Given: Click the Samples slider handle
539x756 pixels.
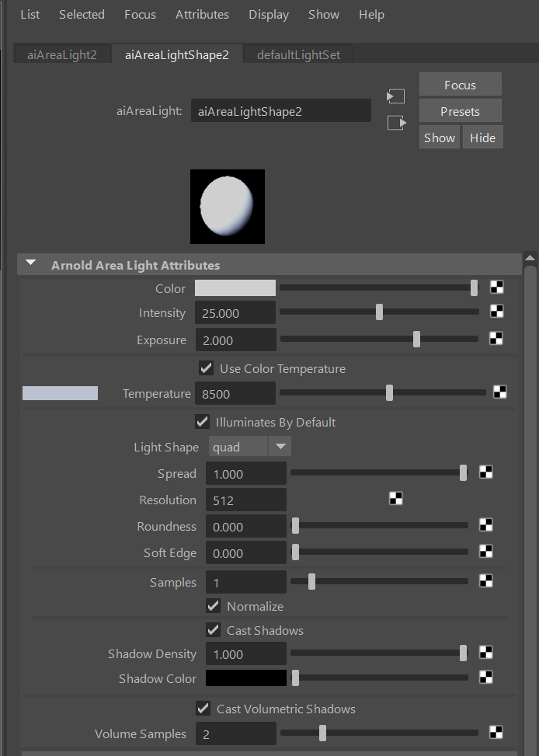Looking at the screenshot, I should pos(312,581).
